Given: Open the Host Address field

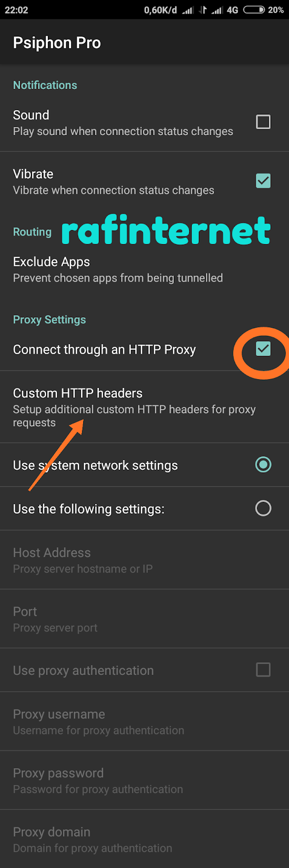Looking at the screenshot, I should pyautogui.click(x=144, y=560).
